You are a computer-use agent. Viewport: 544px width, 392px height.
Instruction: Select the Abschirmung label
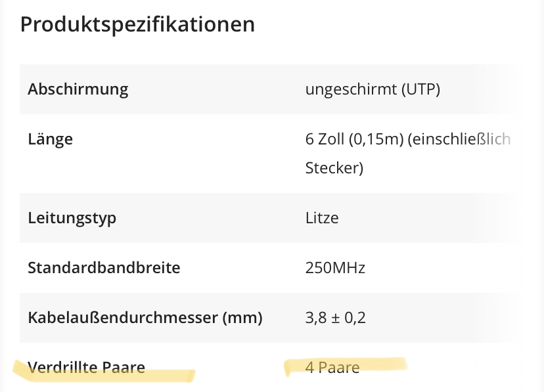(x=78, y=89)
